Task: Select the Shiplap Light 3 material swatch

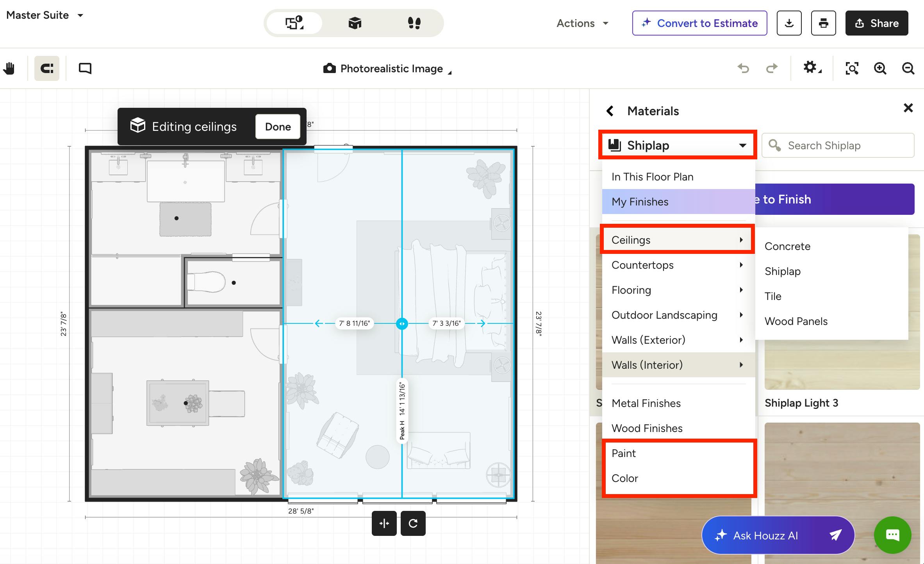Action: [x=842, y=312]
